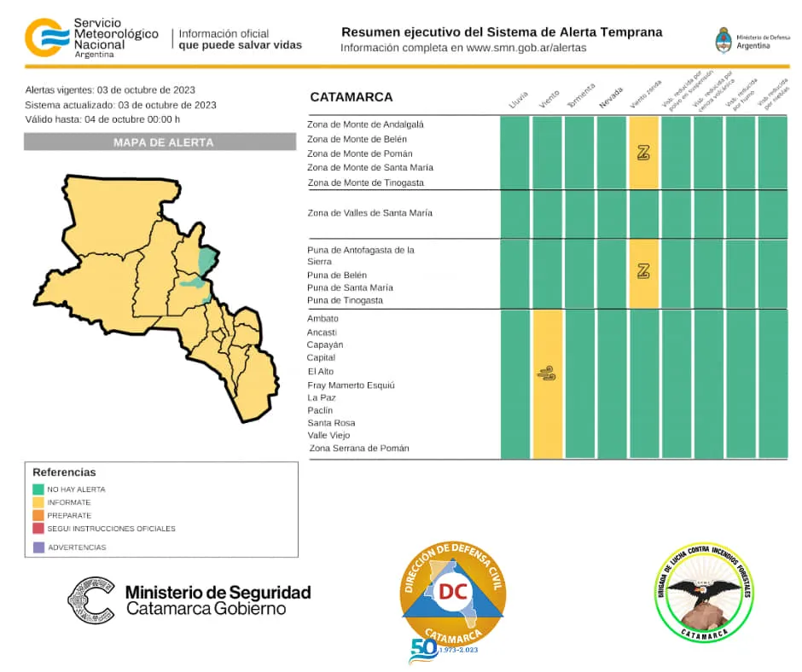Click the large green area on the Catamarca map

pyautogui.click(x=206, y=259)
